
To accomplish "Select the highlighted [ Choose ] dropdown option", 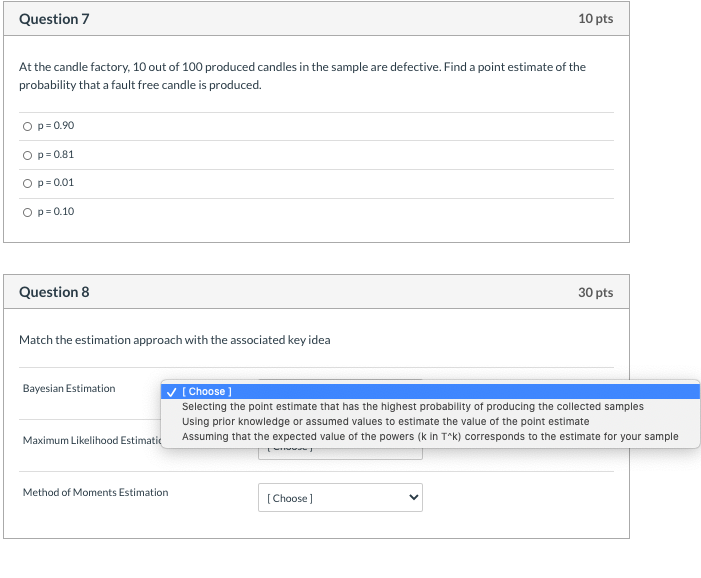I will 430,392.
